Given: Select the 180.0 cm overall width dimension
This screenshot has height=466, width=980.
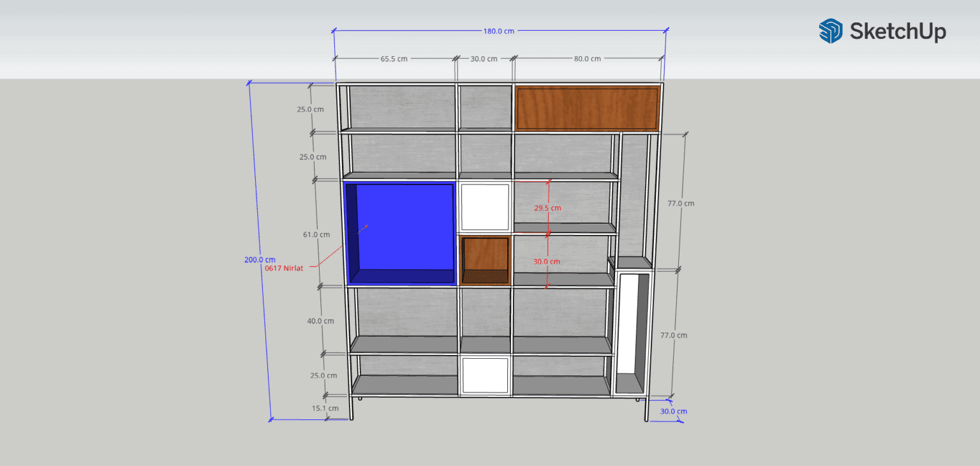Looking at the screenshot, I should pyautogui.click(x=498, y=30).
